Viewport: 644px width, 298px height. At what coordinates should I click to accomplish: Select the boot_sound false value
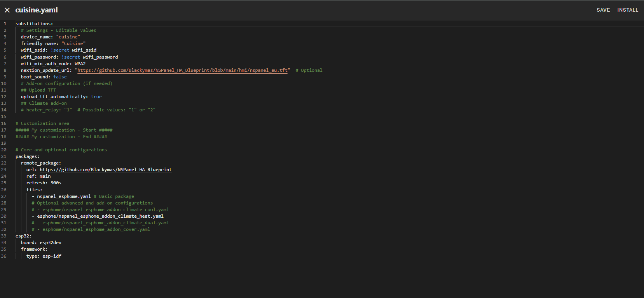click(x=60, y=77)
